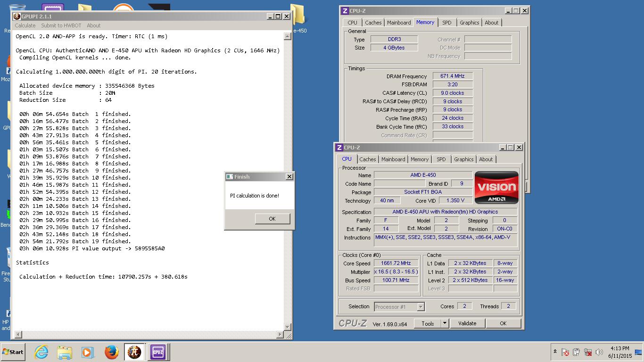Click the taskbar clock showing 4:13 PM
This screenshot has height=362, width=644.
[619, 352]
